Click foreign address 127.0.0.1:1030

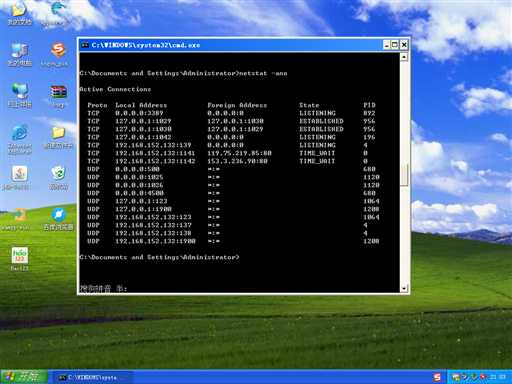pyautogui.click(x=235, y=121)
